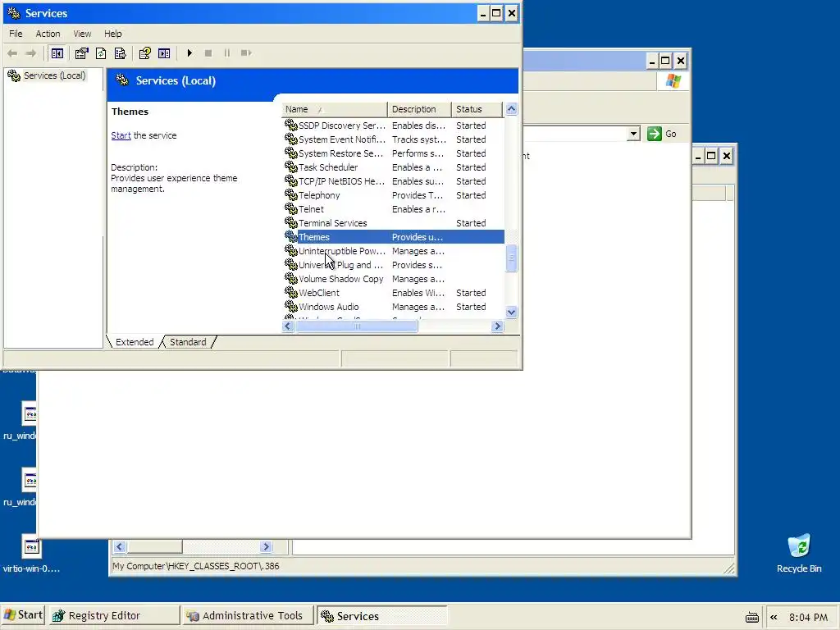Select Universal Plug and Play service icon
This screenshot has width=840, height=630.
(291, 265)
